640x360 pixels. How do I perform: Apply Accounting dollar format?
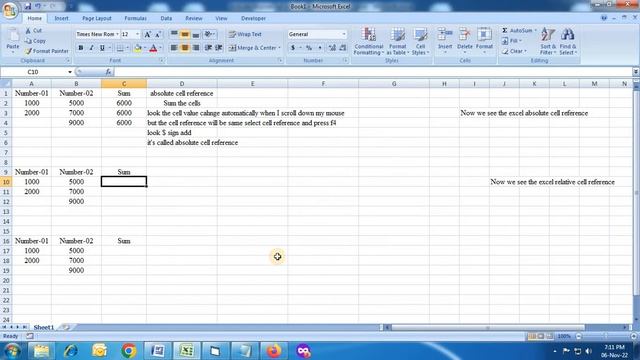[293, 48]
